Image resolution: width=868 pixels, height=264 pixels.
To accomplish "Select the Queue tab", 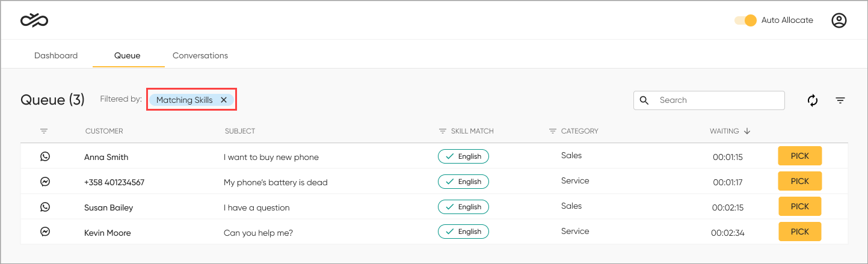I will pyautogui.click(x=128, y=55).
